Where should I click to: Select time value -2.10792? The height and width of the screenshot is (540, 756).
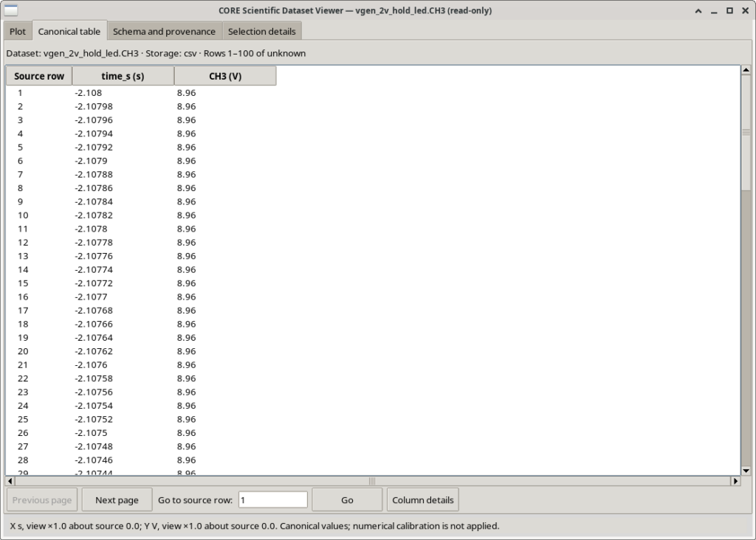(x=94, y=147)
